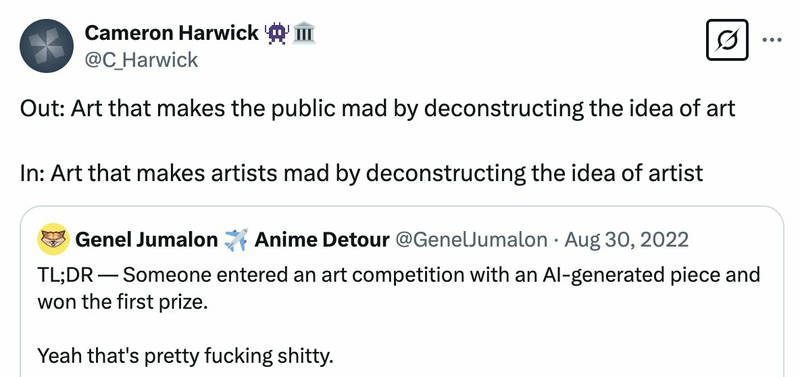Click the tweet line starting with Out:
Image resolution: width=800 pixels, height=377 pixels.
(x=378, y=109)
